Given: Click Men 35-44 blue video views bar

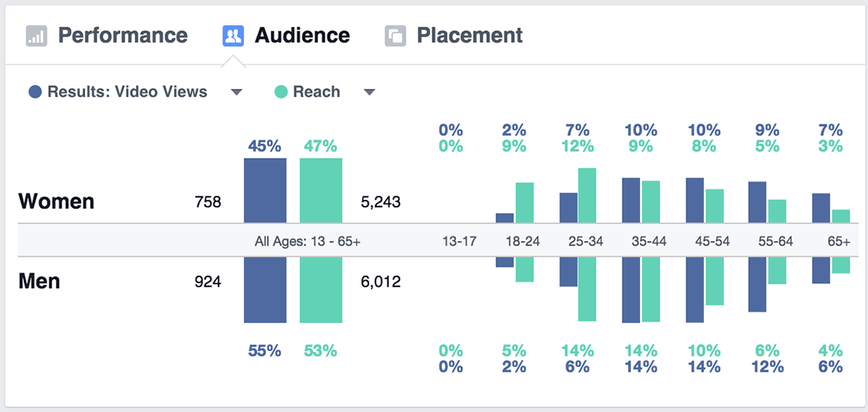Looking at the screenshot, I should pyautogui.click(x=631, y=290).
